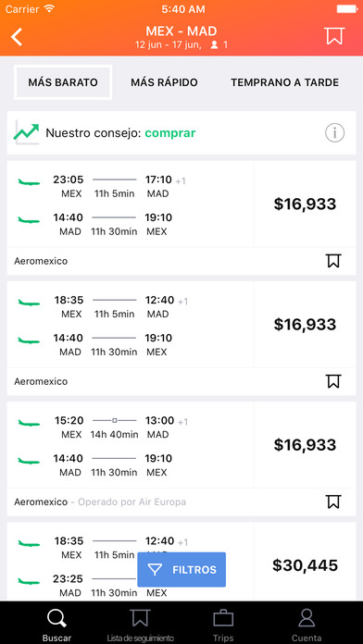Bookmark the 23:05 Aeromexico flight

333,261
